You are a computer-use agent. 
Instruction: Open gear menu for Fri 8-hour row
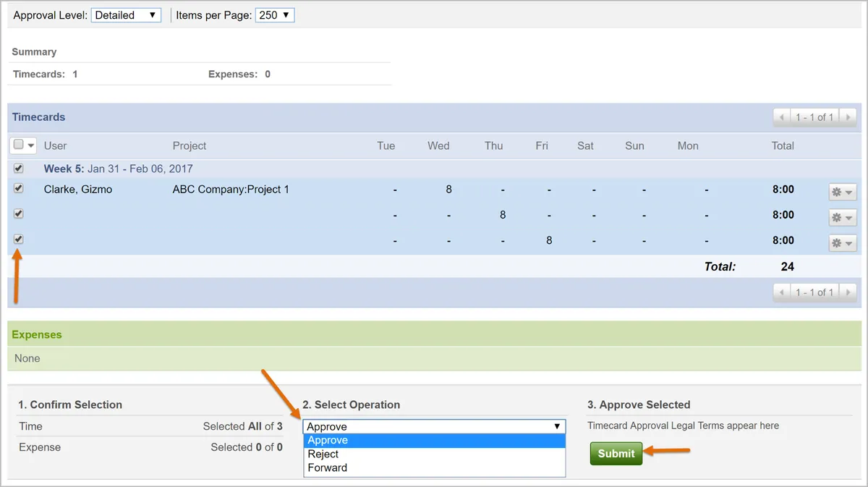point(842,242)
